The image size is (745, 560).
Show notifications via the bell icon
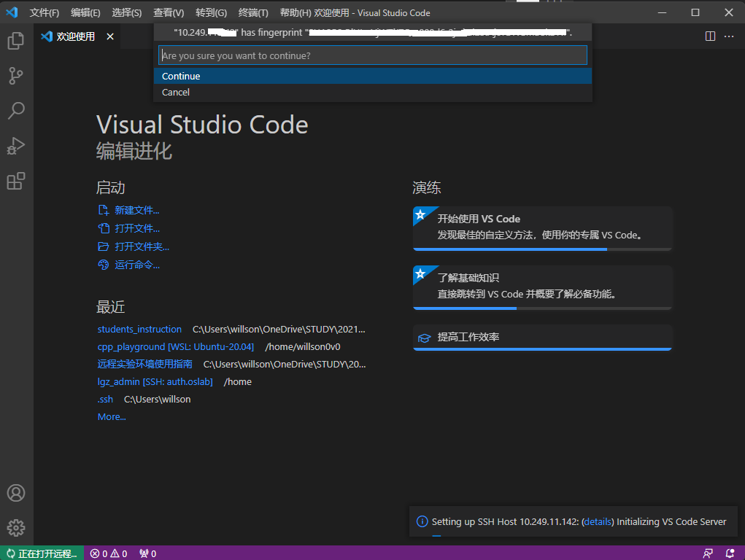[730, 553]
